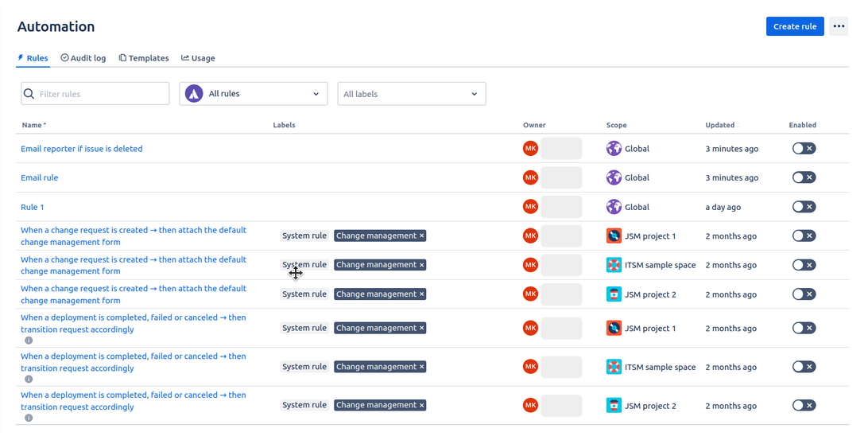The width and height of the screenshot is (868, 440).
Task: Click the MK owner avatar for Rule 1
Action: tap(530, 207)
